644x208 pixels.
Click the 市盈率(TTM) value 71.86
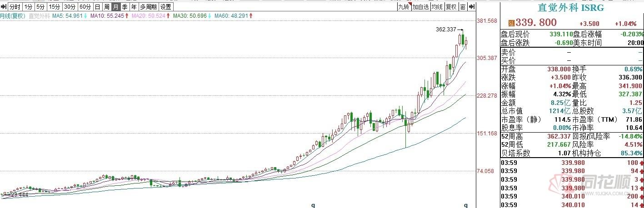(x=635, y=119)
